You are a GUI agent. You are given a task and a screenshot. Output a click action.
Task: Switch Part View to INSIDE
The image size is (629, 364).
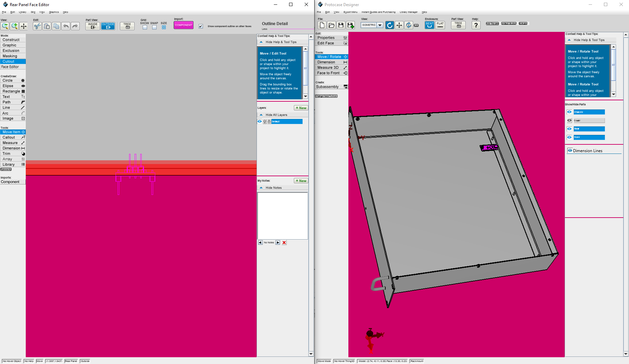click(x=92, y=26)
